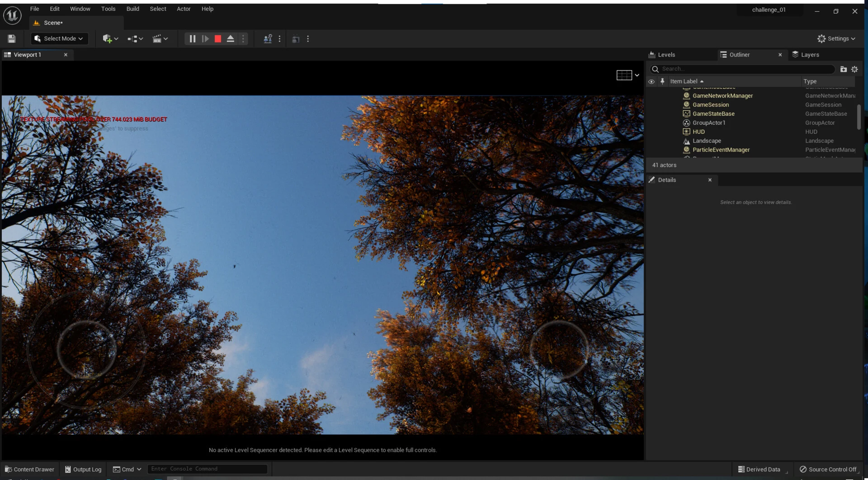This screenshot has width=868, height=480.
Task: Focus the Enter Console Command field
Action: pos(208,469)
